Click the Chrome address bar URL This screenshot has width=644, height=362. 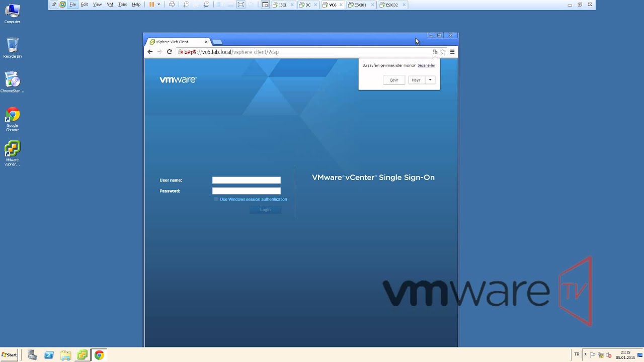click(231, 52)
